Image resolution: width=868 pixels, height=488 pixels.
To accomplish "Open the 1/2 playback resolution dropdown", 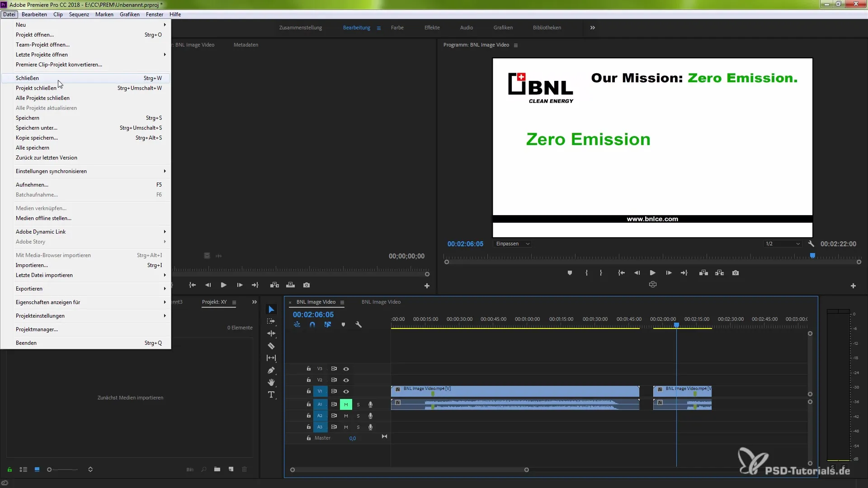I will (783, 244).
